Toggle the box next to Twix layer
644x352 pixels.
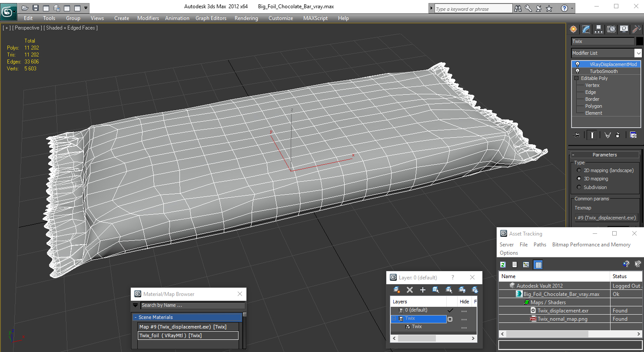click(450, 319)
